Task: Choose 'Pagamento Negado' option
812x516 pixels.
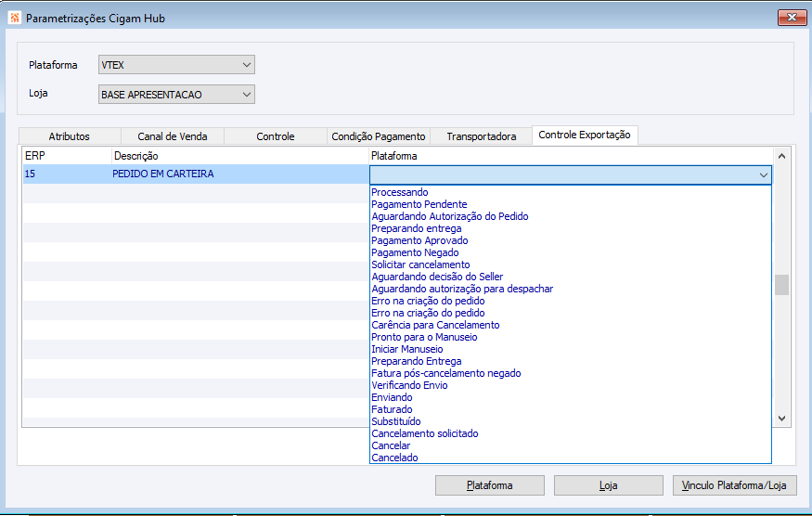Action: [415, 252]
